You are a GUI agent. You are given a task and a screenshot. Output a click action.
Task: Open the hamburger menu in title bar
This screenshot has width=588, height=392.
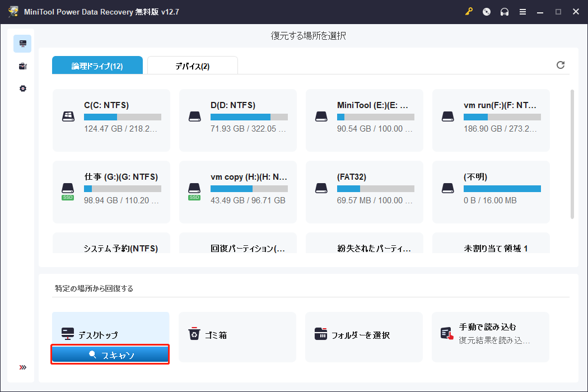pyautogui.click(x=522, y=11)
